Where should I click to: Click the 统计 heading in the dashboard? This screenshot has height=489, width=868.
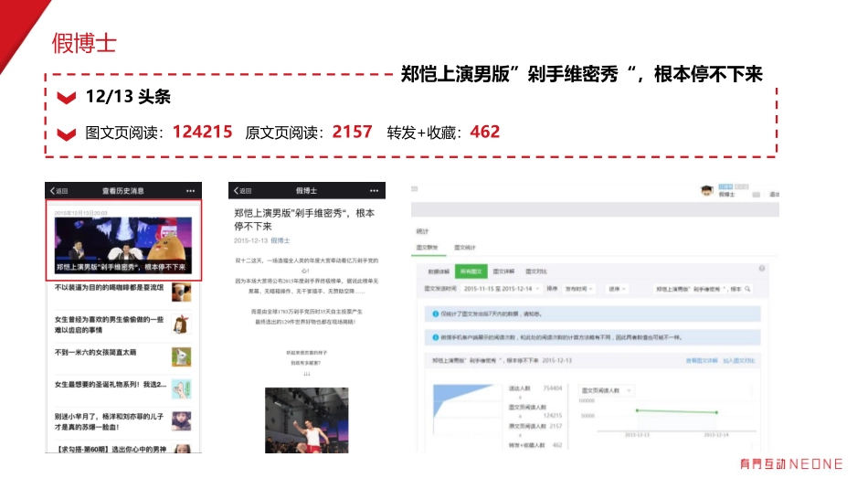[x=422, y=231]
